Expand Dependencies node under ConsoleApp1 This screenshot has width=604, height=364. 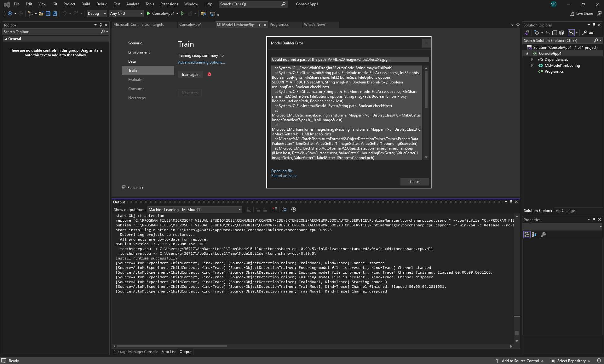(x=532, y=59)
